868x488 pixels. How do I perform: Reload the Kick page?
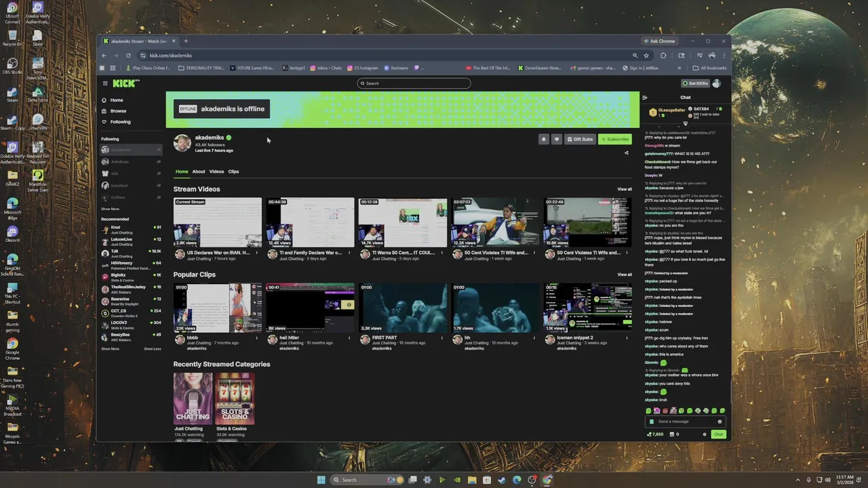pos(128,56)
